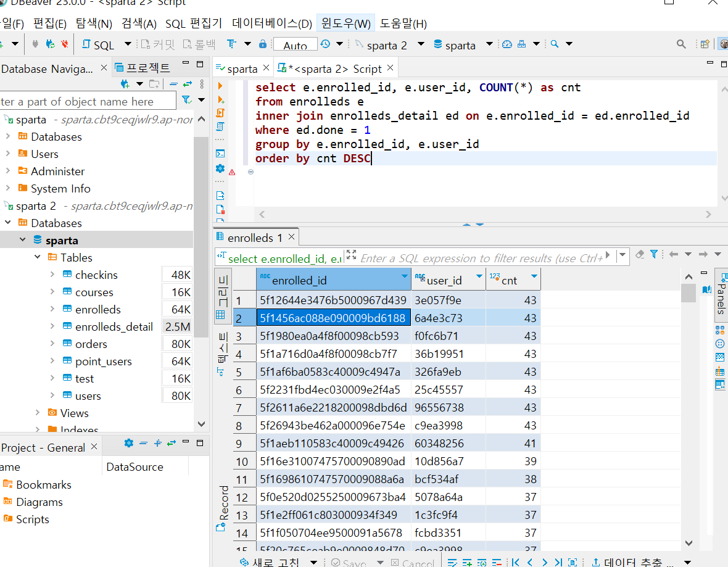Click new connection icon in Database Navigator

(125, 84)
